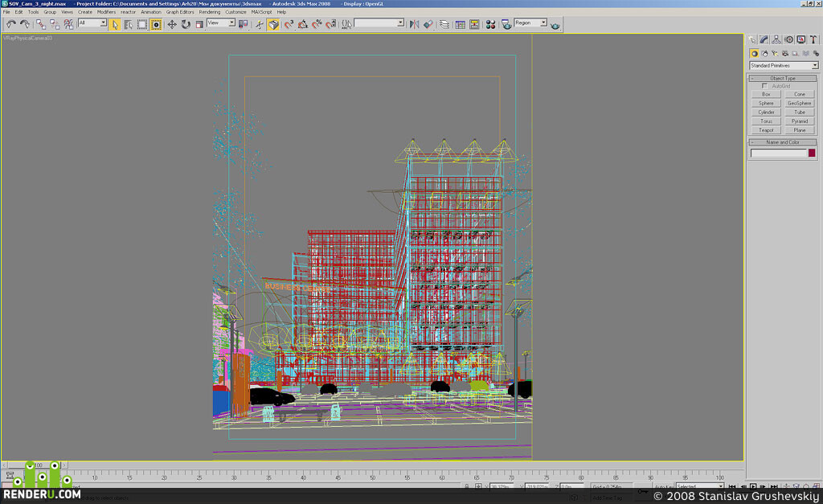Open the Material Editor spheres icon

click(490, 24)
